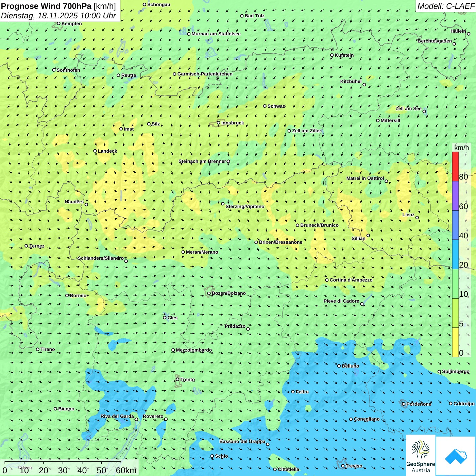
Task: Click the Bruneck/Brunico label
Action: (319, 225)
